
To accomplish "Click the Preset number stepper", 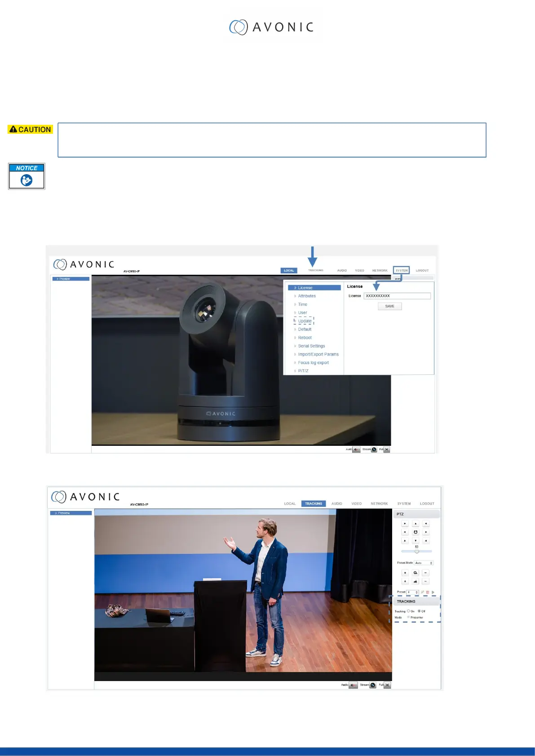I will pos(416,592).
